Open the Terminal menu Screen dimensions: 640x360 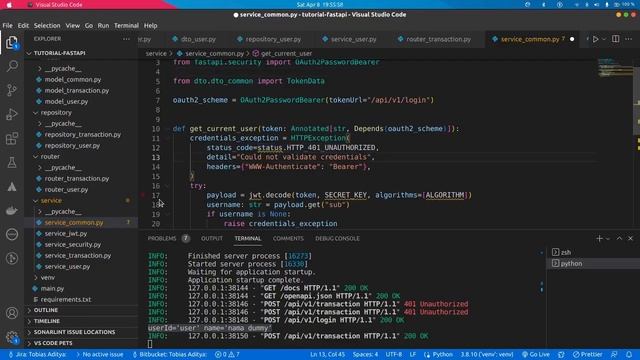point(126,25)
